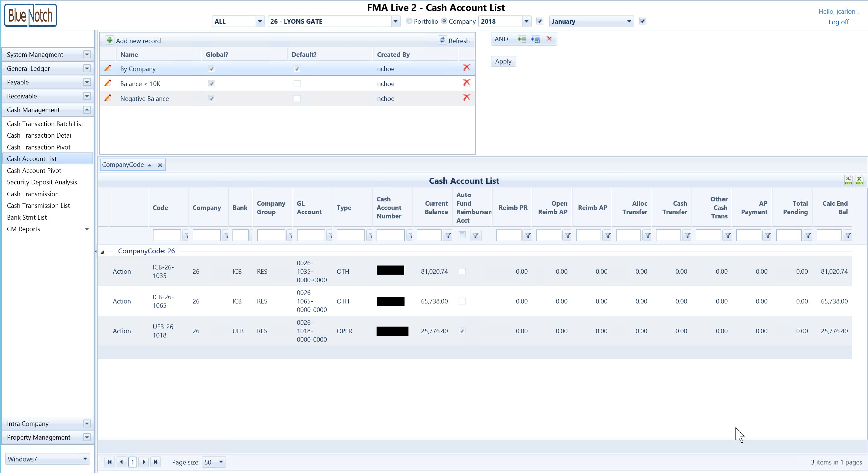Open the January month dropdown
This screenshot has width=868, height=473.
[x=629, y=22]
